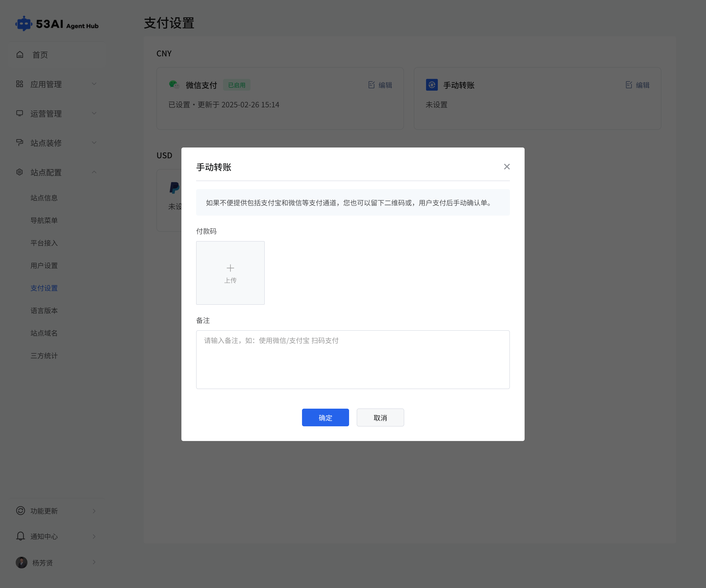
Task: Open 三方统计 submenu item
Action: click(x=44, y=355)
